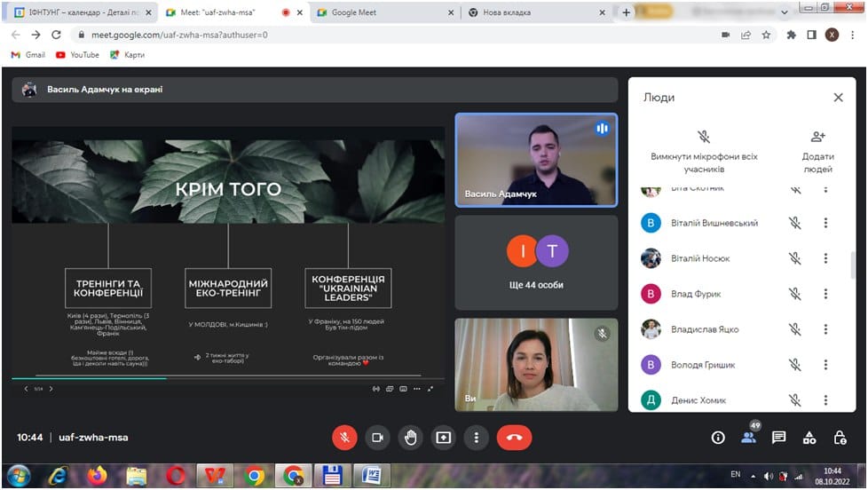868x490 pixels.
Task: Toggle the people panel showing 49 participants
Action: click(748, 437)
